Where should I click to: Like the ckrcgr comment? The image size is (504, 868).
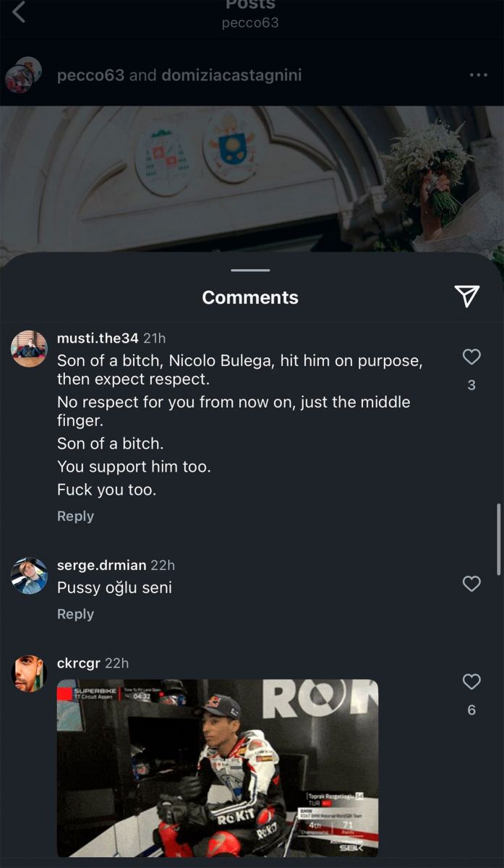(x=471, y=681)
